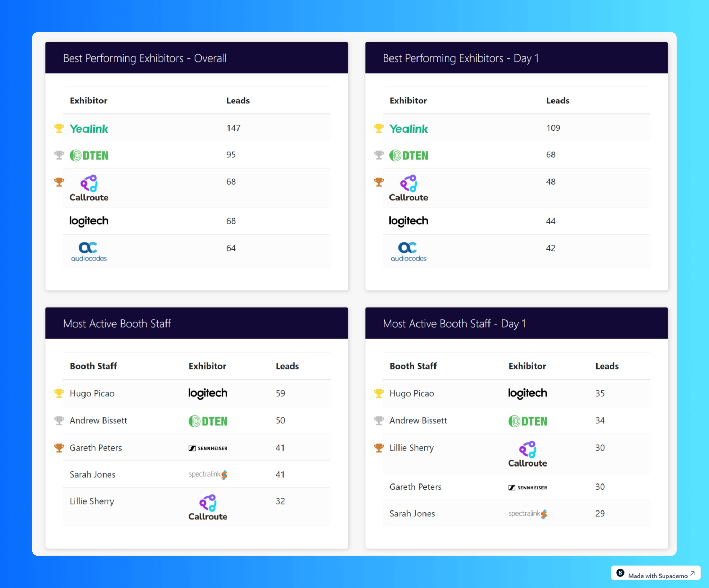The height and width of the screenshot is (588, 709).
Task: Click the Callroute logo in Lillie Sherry row, leads 30
Action: coord(527,454)
